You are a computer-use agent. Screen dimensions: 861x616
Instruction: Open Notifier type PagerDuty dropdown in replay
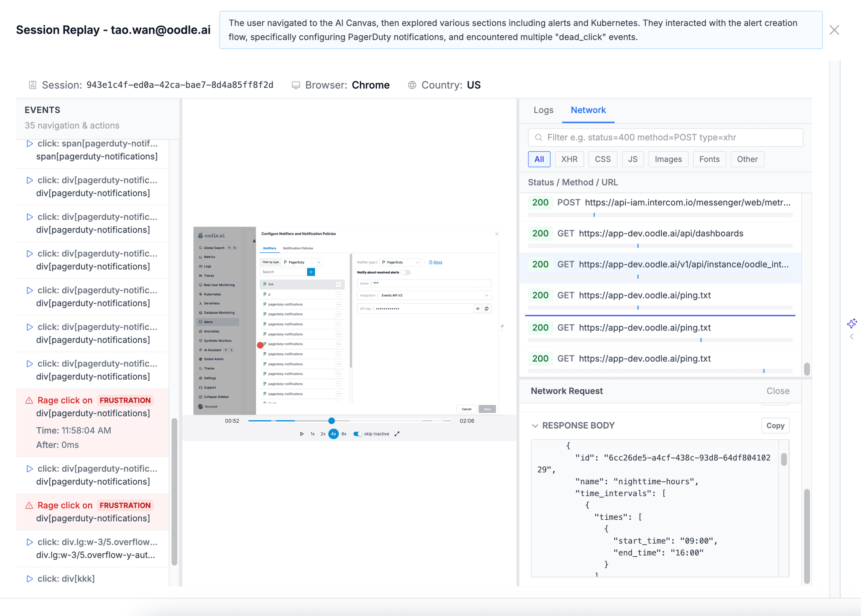pos(400,262)
